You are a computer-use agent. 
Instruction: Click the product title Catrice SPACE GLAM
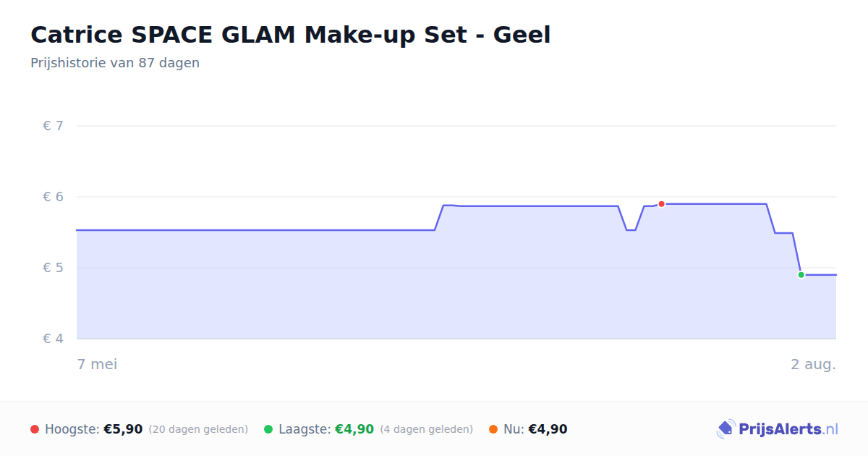tap(290, 35)
